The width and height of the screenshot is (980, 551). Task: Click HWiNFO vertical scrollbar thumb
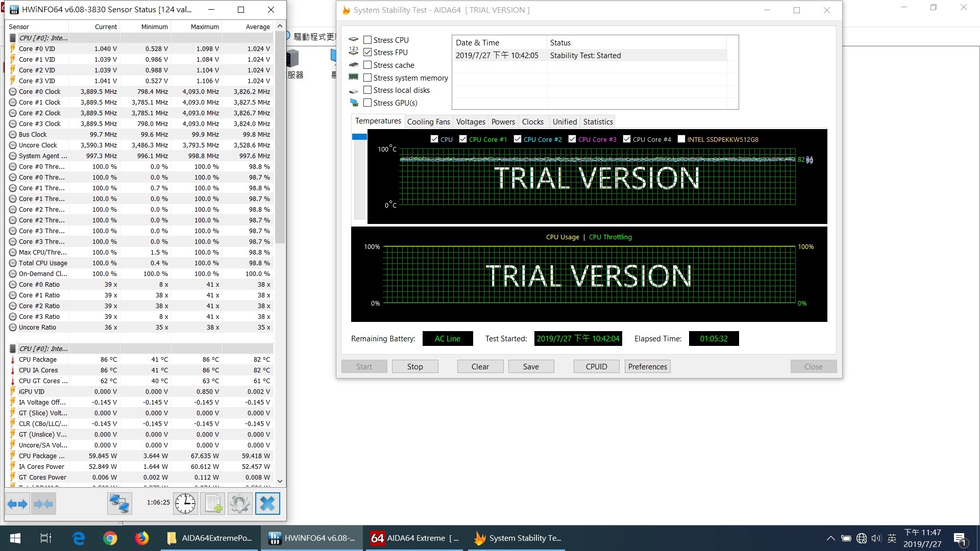click(280, 138)
